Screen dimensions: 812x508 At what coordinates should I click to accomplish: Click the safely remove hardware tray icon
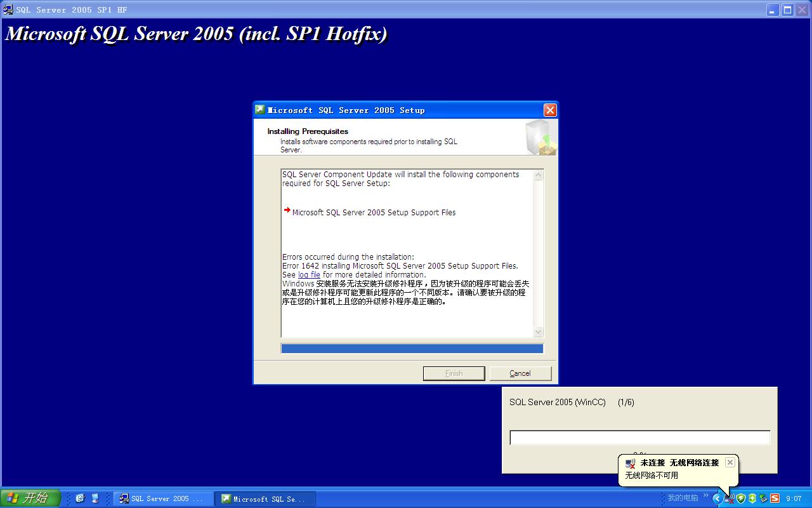764,498
